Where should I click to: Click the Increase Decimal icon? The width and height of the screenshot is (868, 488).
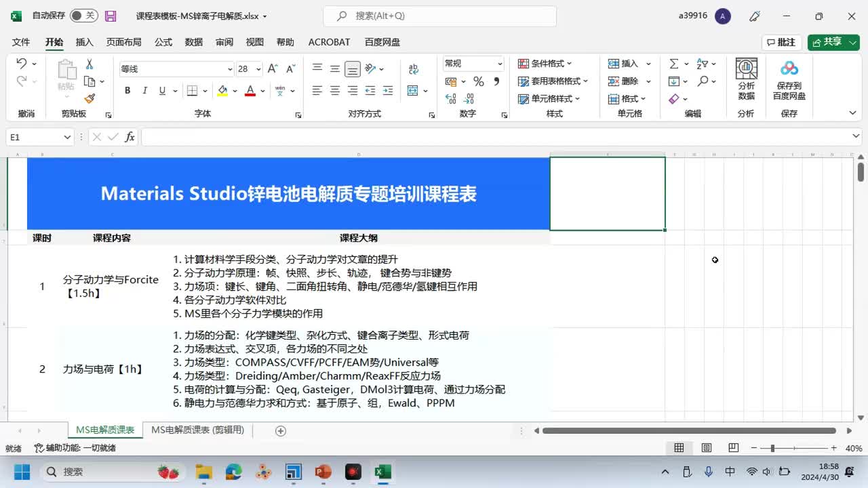click(x=450, y=98)
